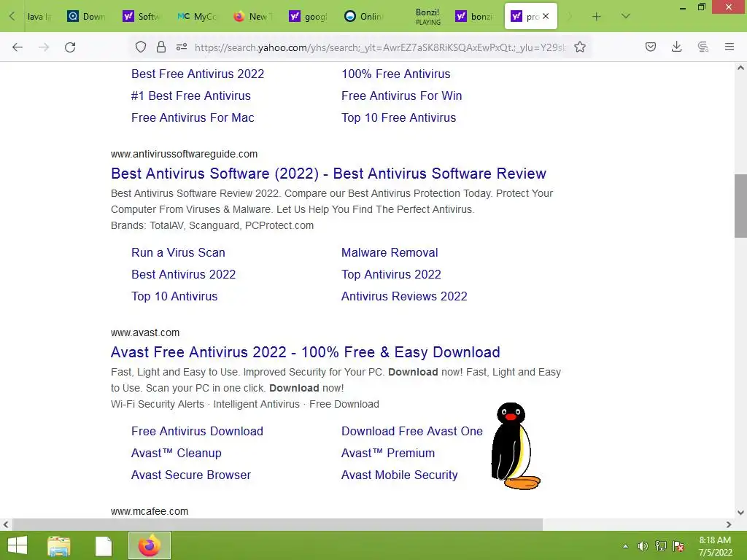The image size is (747, 560).
Task: Open #1 Best Free Antivirus link
Action: pyautogui.click(x=190, y=96)
